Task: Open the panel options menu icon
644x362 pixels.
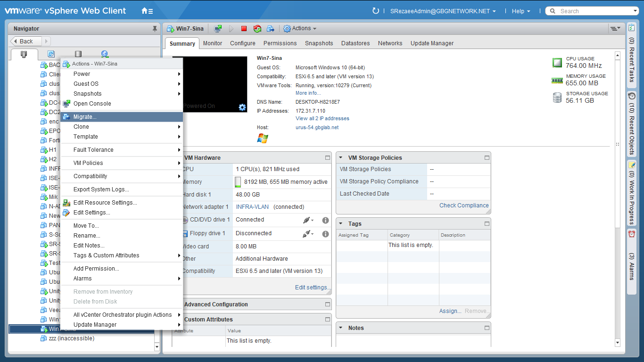Action: click(615, 29)
